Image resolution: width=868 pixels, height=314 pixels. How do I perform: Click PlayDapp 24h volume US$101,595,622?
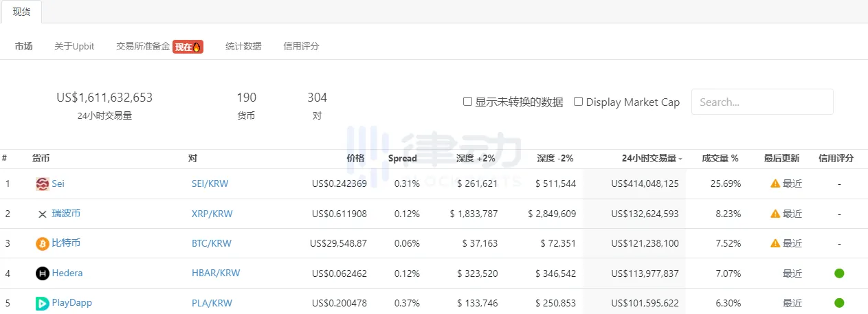coord(645,303)
